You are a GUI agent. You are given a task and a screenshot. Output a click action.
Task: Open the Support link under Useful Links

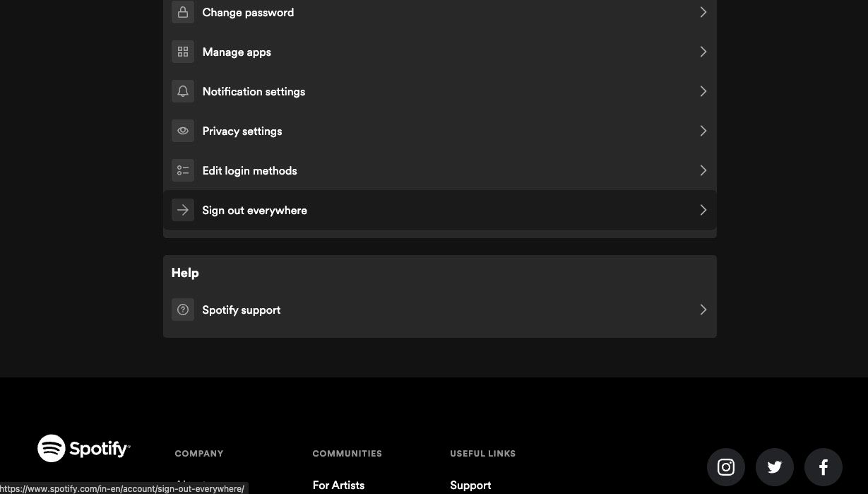tap(470, 486)
